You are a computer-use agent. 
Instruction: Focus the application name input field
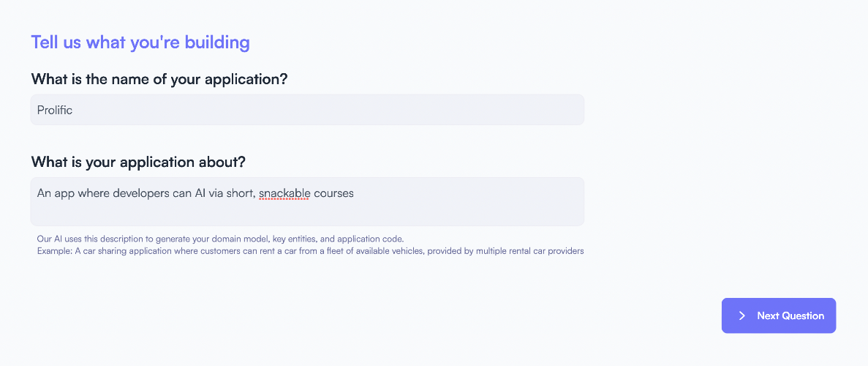(307, 110)
